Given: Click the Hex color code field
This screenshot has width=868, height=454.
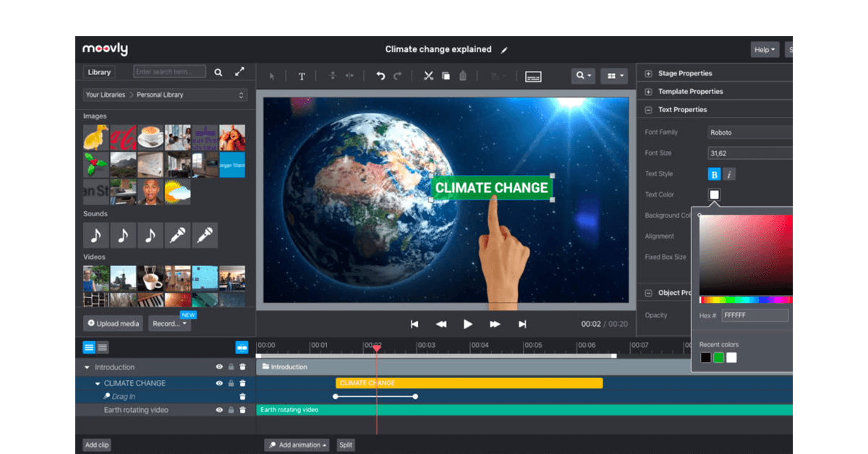Looking at the screenshot, I should point(755,315).
